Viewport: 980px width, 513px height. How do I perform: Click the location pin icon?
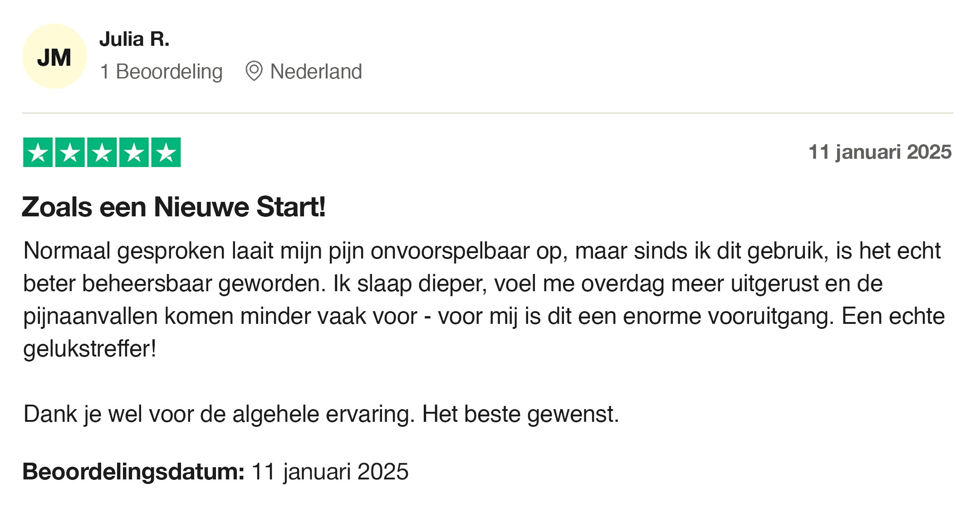click(254, 71)
